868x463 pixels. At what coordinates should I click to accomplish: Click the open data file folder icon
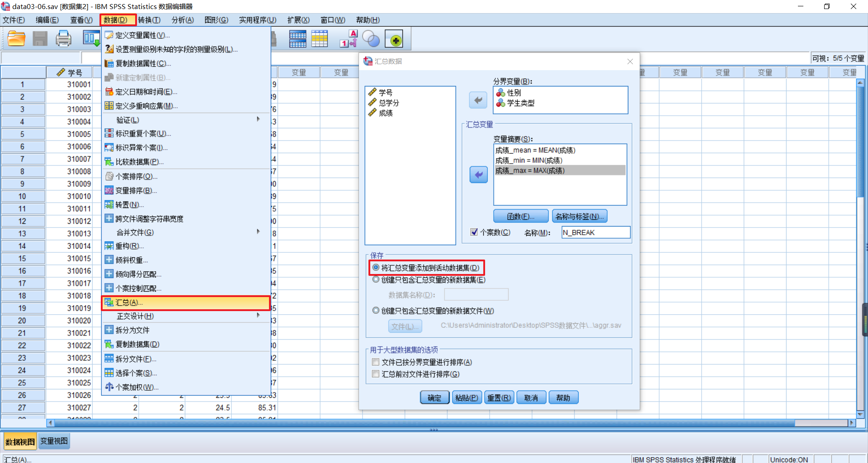(16, 39)
